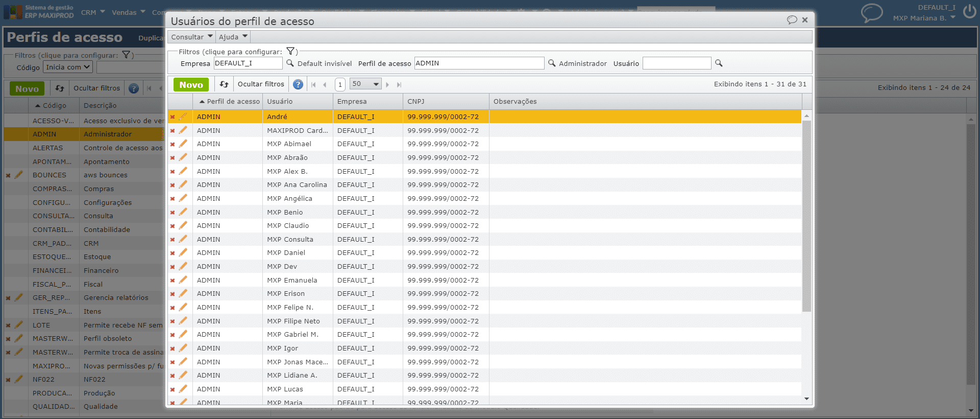Screen dimensions: 980x419
Task: Delete the André row
Action: point(173,117)
